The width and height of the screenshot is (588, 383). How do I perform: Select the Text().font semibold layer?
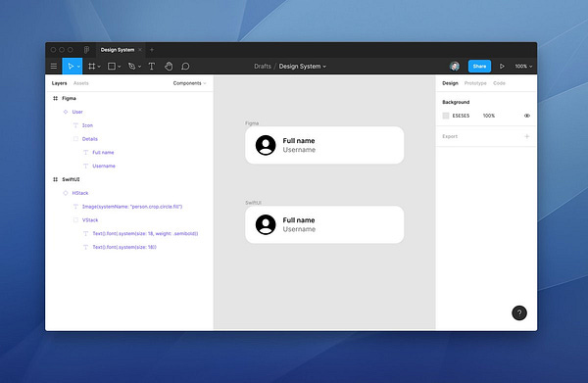(145, 233)
